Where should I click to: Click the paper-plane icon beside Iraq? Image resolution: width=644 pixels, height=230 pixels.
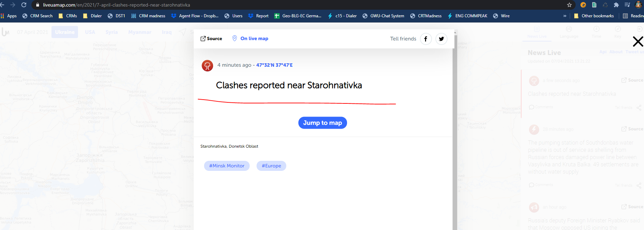click(x=182, y=32)
